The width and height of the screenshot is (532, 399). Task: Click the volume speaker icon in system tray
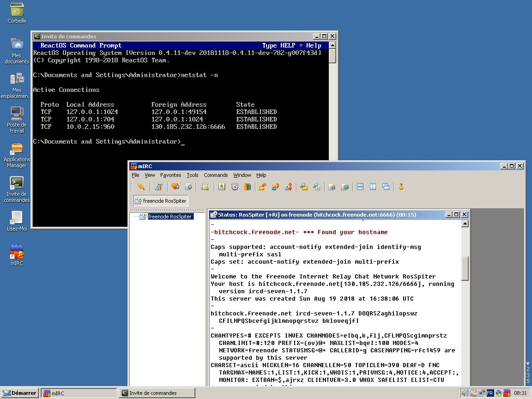click(465, 393)
